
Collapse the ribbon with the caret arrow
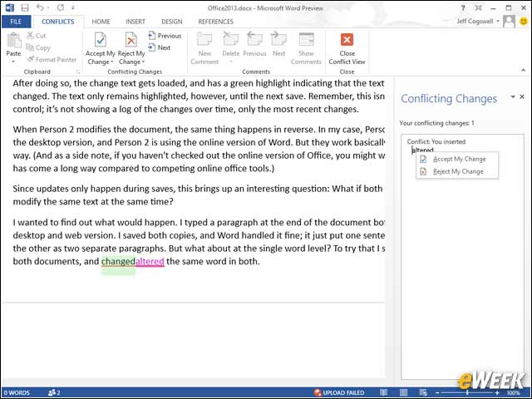pyautogui.click(x=523, y=70)
